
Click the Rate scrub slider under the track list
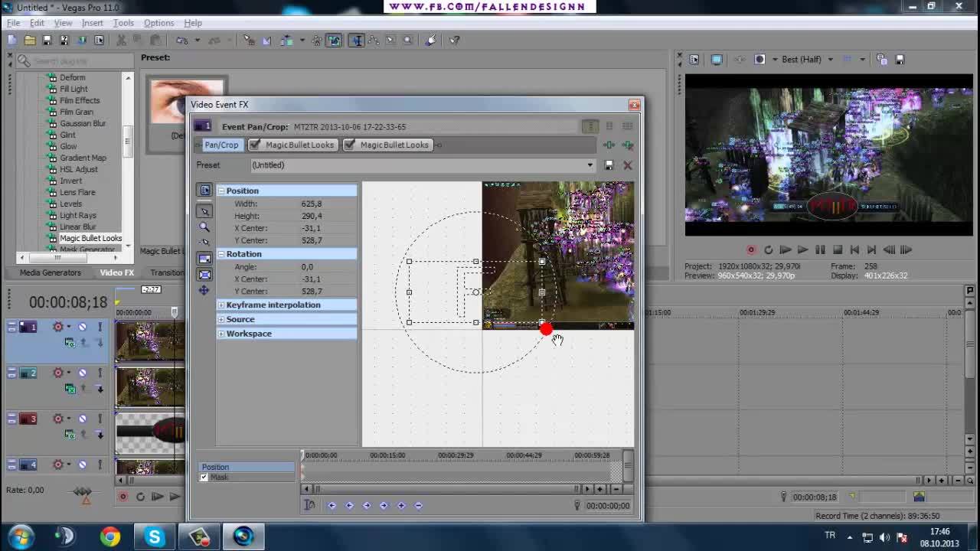(82, 491)
